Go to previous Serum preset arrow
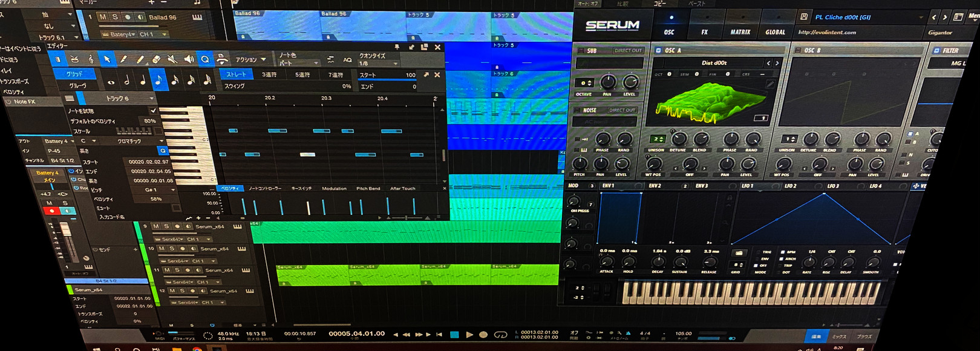This screenshot has width=980, height=351. tap(934, 18)
